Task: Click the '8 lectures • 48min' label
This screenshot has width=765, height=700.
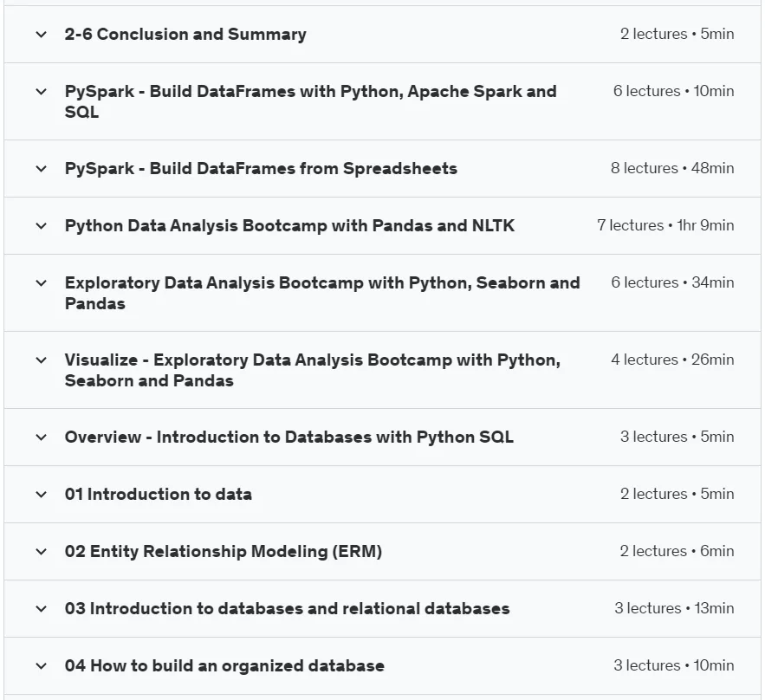Action: 672,168
